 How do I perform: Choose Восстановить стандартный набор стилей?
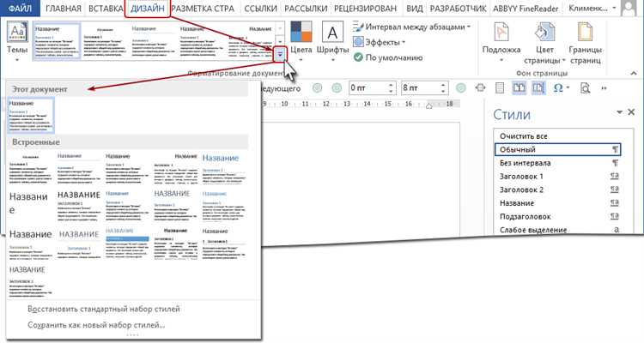[104, 309]
